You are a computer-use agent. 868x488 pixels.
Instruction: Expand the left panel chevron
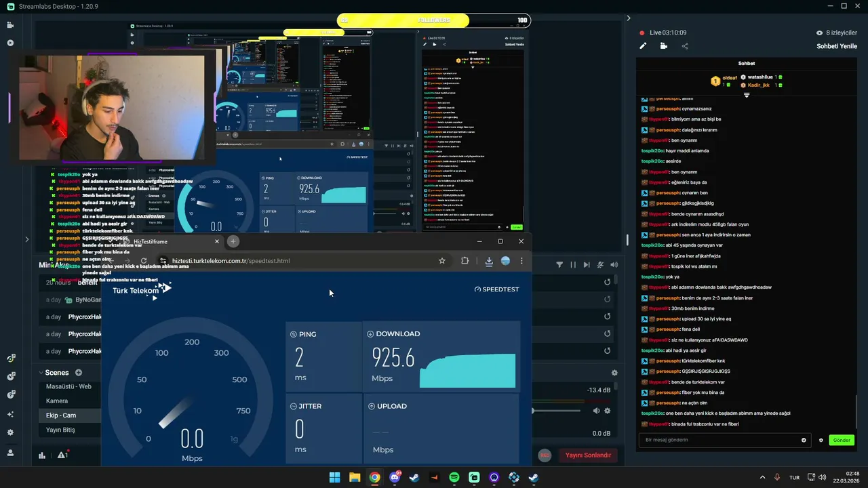pyautogui.click(x=26, y=239)
